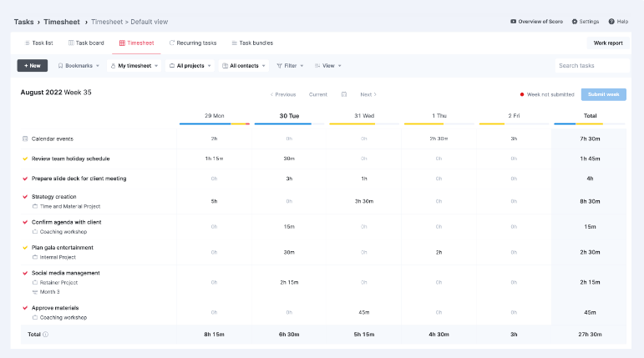This screenshot has height=358, width=644.
Task: Toggle checkmark for Prepare slide deck task
Action: click(x=25, y=179)
